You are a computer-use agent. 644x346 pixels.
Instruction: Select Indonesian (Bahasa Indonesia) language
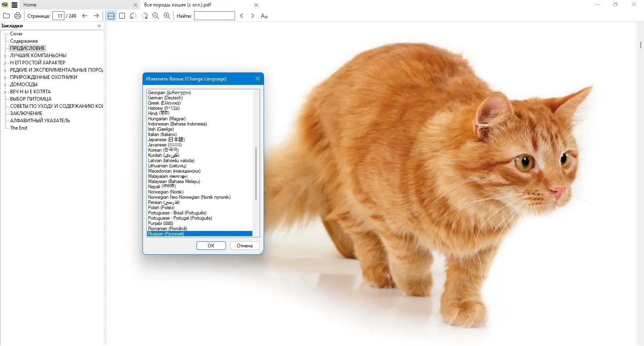(178, 124)
